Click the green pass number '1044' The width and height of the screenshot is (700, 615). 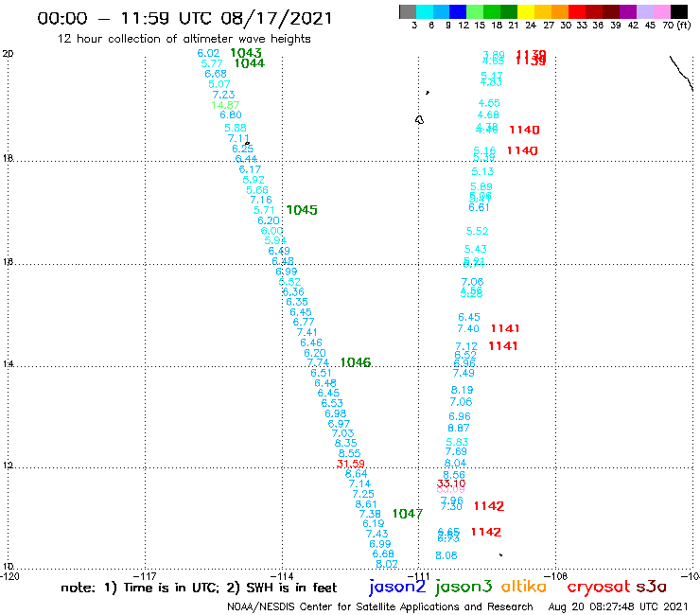pos(250,63)
